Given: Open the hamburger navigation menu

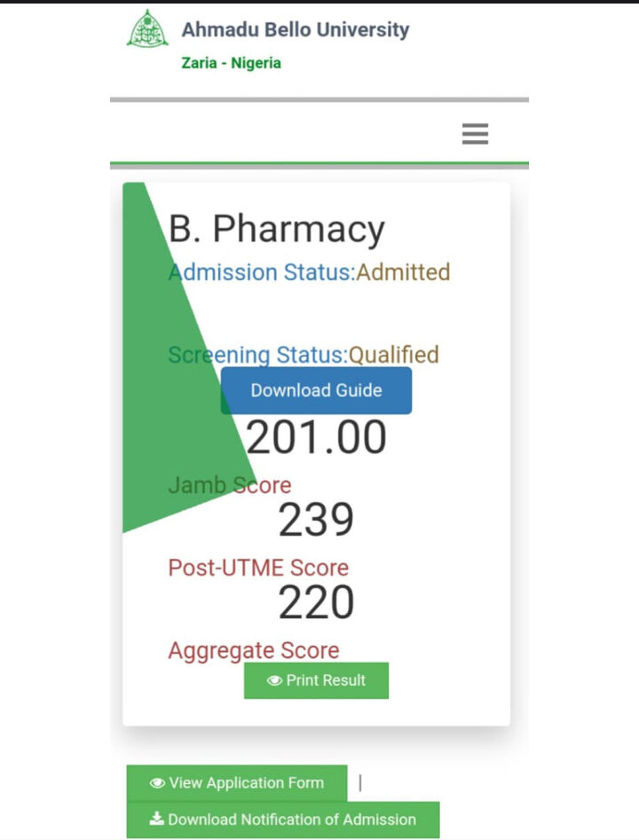Looking at the screenshot, I should click(475, 134).
